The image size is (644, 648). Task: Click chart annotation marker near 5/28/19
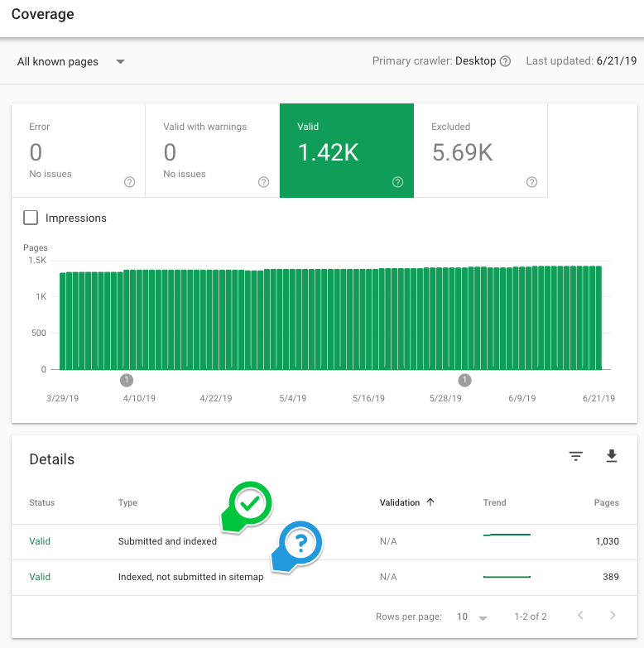tap(464, 380)
